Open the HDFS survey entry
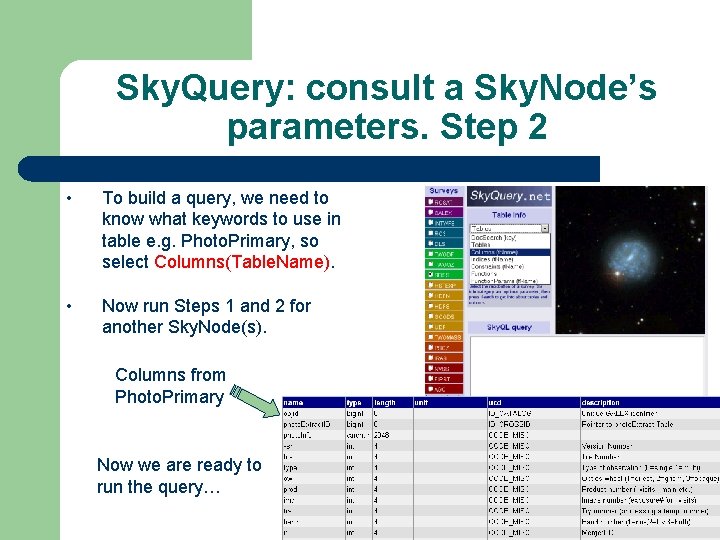This screenshot has height=540, width=720. (x=444, y=306)
